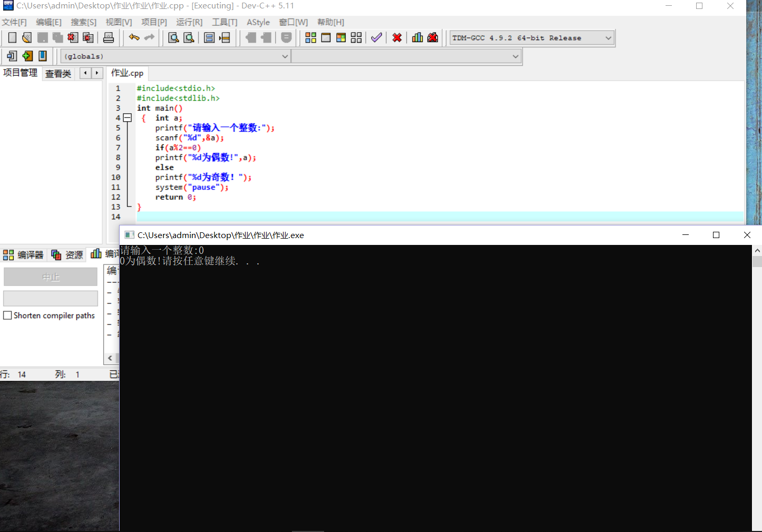
Task: Open the AStyle menu
Action: [258, 22]
